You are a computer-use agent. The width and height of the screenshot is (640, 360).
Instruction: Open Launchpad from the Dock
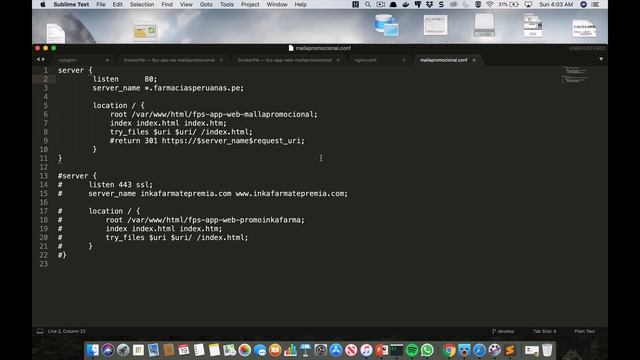pos(123,350)
